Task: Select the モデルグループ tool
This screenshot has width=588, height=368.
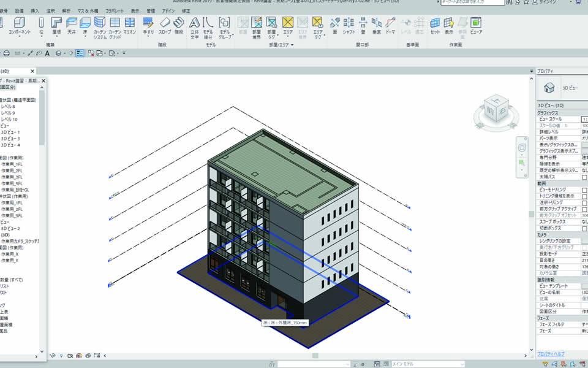Action: tap(225, 28)
